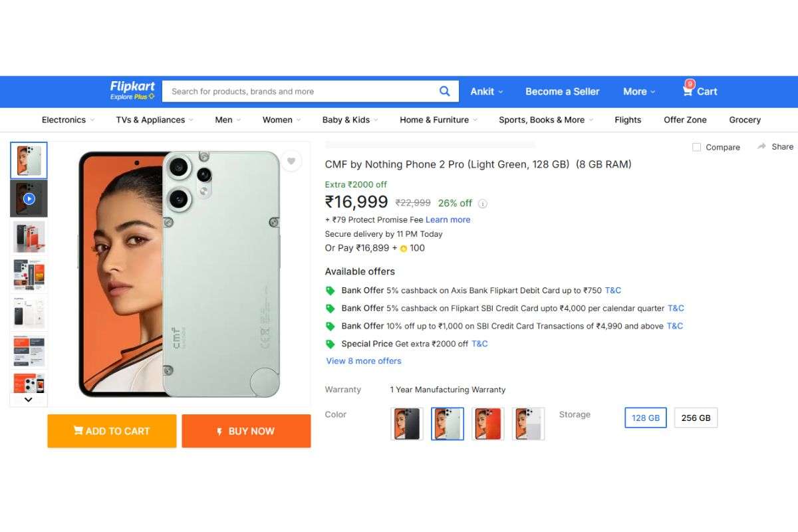Image resolution: width=798 pixels, height=532 pixels.
Task: Open the Offer Zone menu item
Action: (684, 120)
